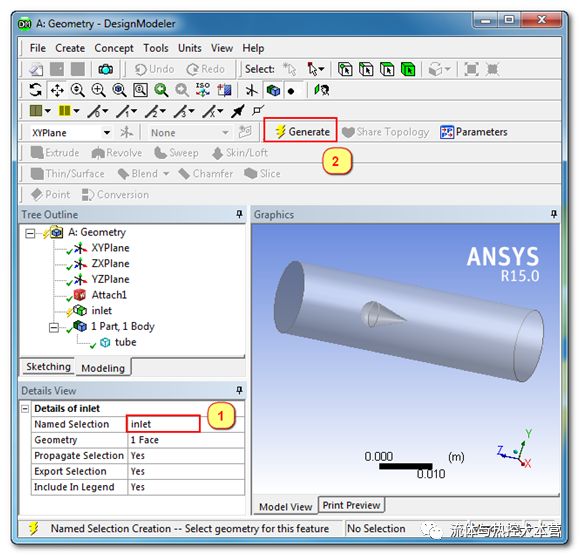The image size is (580, 556).
Task: Open the Create menu
Action: [70, 48]
